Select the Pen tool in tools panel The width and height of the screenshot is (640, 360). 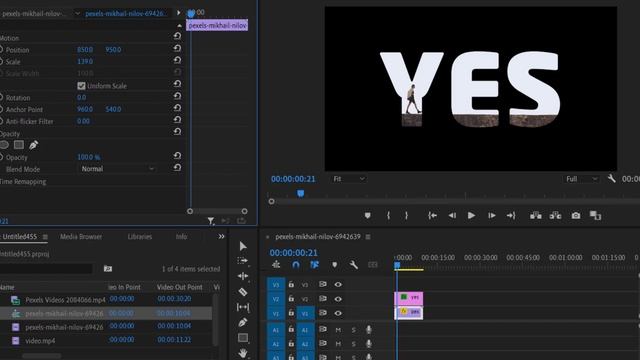click(242, 322)
